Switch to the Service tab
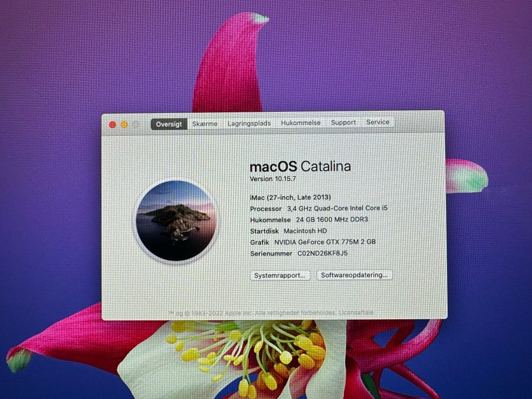The image size is (532, 399). pyautogui.click(x=377, y=122)
